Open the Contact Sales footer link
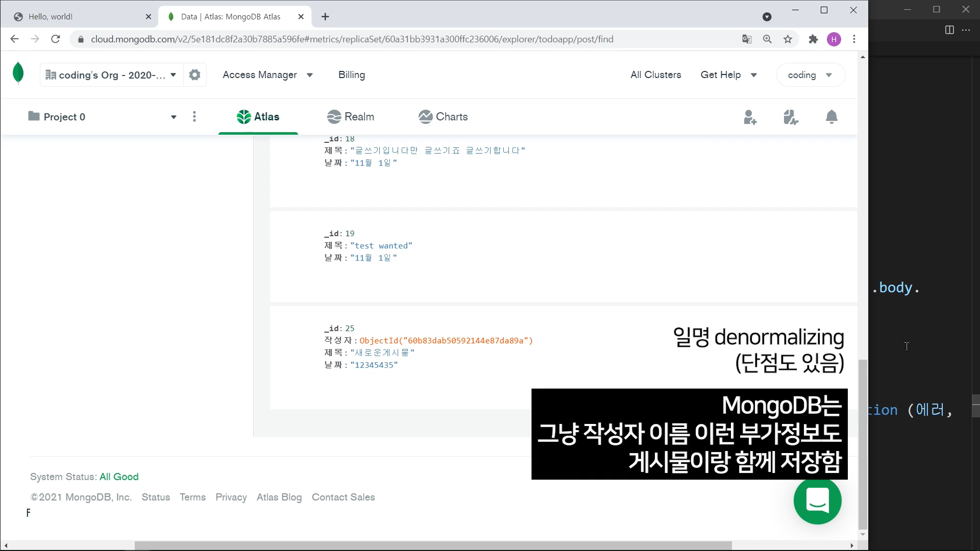This screenshot has width=980, height=551. (x=343, y=497)
